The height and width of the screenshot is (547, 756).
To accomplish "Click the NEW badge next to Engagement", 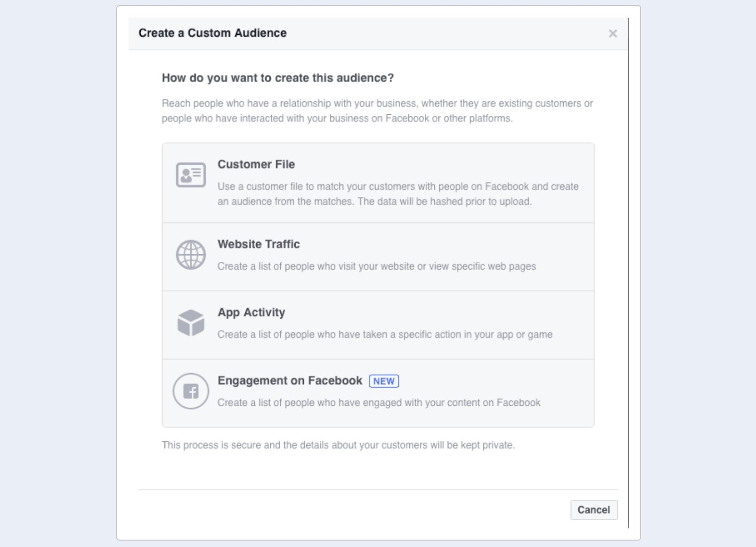I will click(x=384, y=381).
